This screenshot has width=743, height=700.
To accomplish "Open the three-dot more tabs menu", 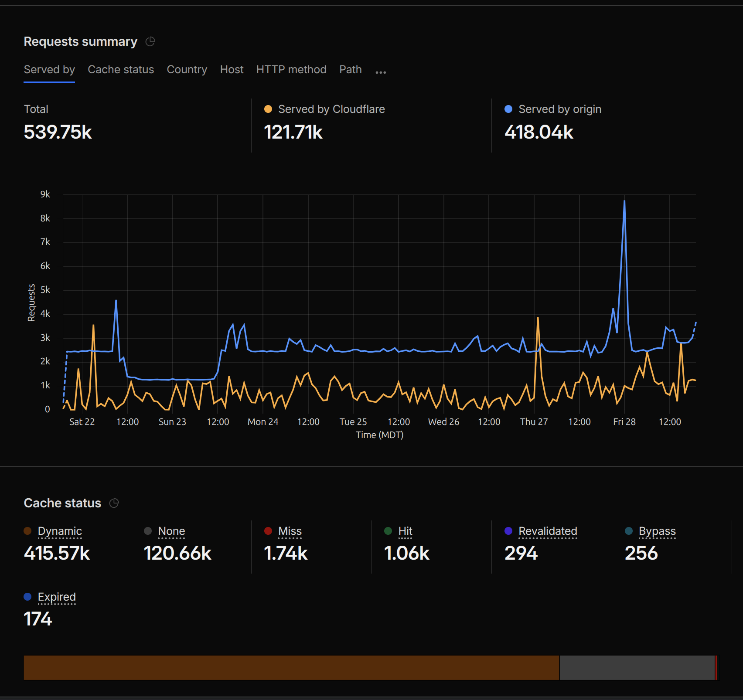I will click(x=381, y=72).
